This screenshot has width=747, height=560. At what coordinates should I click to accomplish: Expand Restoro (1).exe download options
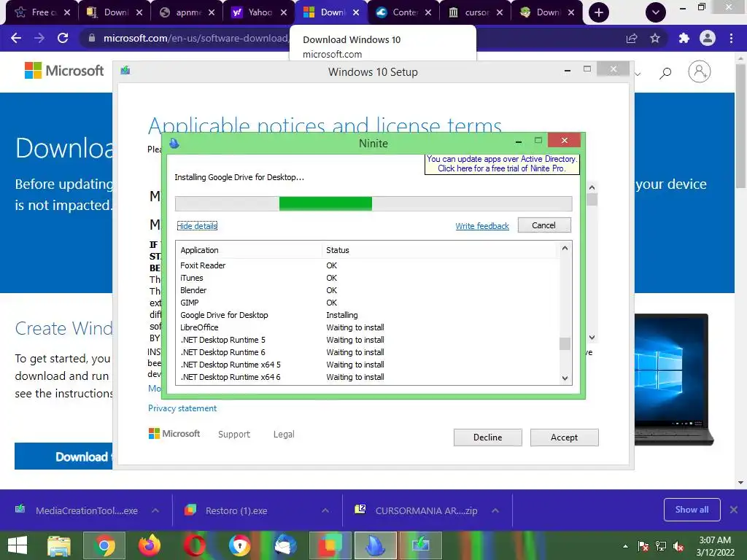325,510
